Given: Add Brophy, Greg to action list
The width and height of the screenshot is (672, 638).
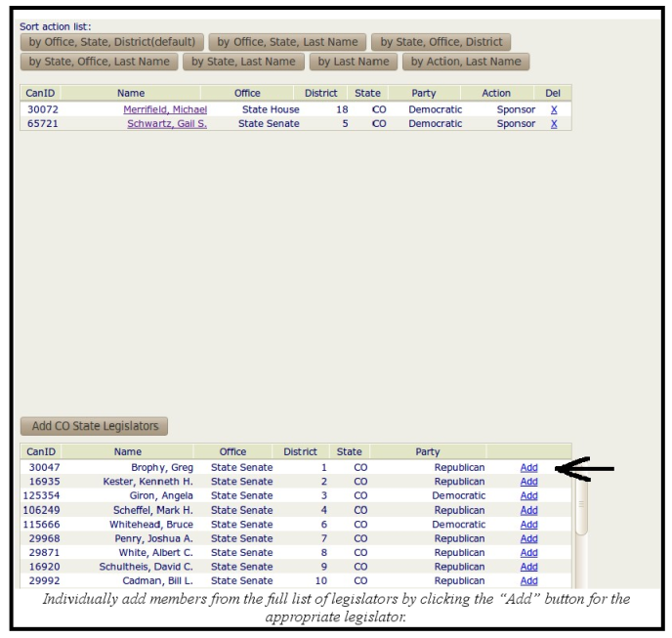Looking at the screenshot, I should [x=528, y=468].
